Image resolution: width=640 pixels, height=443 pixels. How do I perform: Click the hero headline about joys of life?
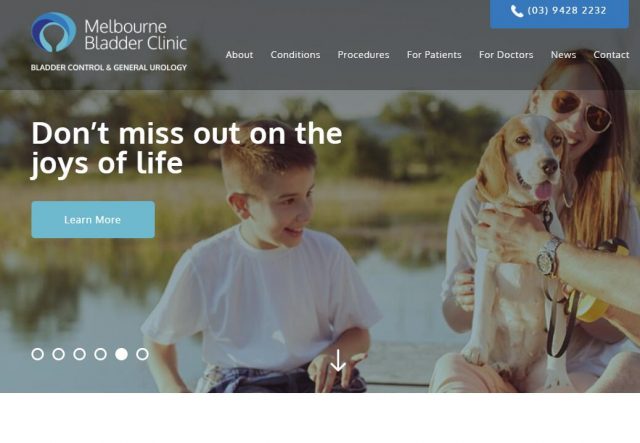click(187, 149)
